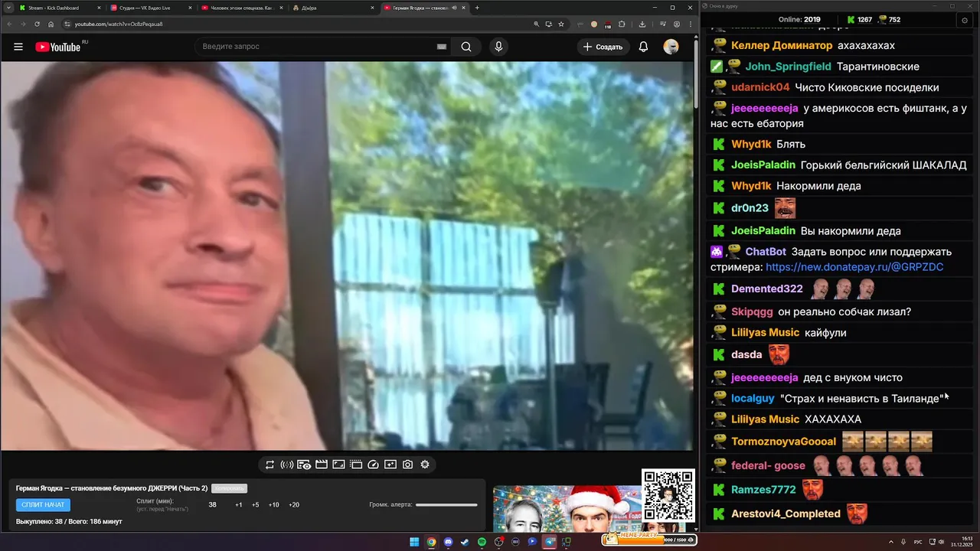Open Telegram from the taskbar
The height and width of the screenshot is (551, 980).
[549, 542]
